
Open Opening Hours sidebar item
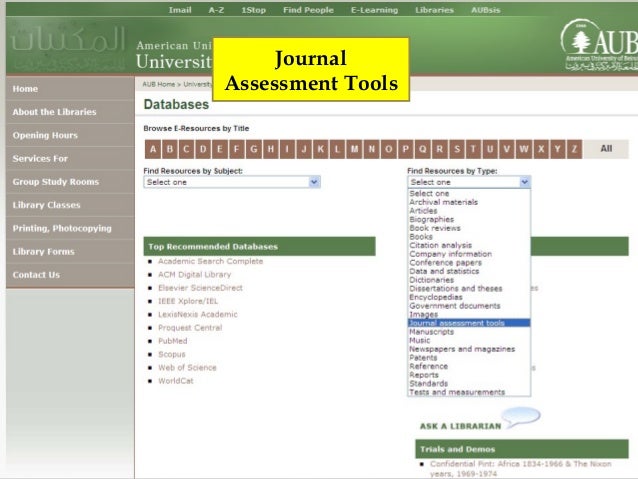[x=70, y=135]
